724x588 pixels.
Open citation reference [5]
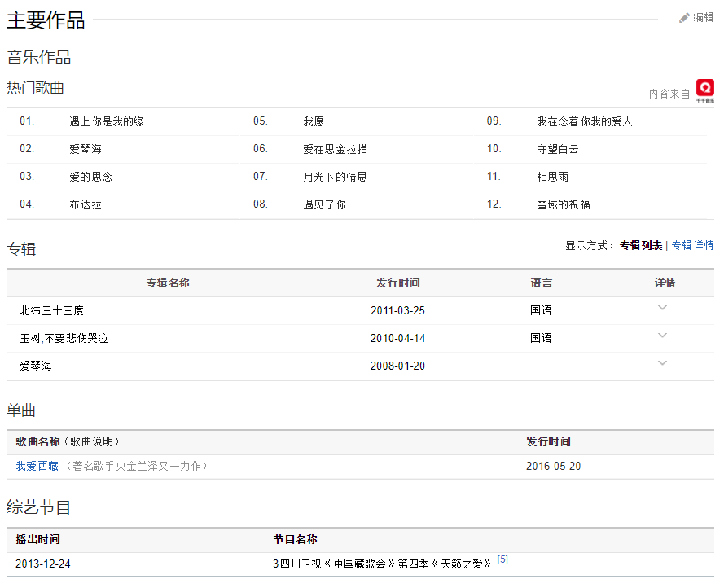(502, 559)
